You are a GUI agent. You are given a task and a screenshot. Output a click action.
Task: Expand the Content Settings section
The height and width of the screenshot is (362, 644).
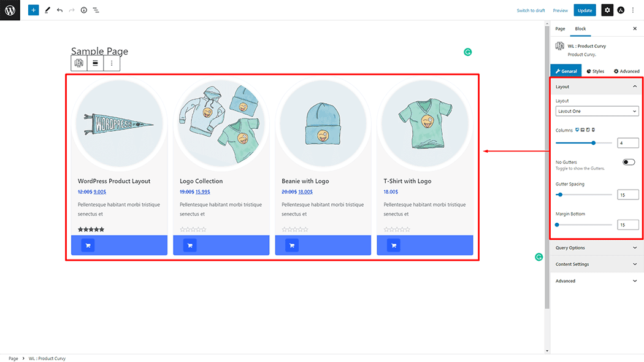[x=596, y=264]
